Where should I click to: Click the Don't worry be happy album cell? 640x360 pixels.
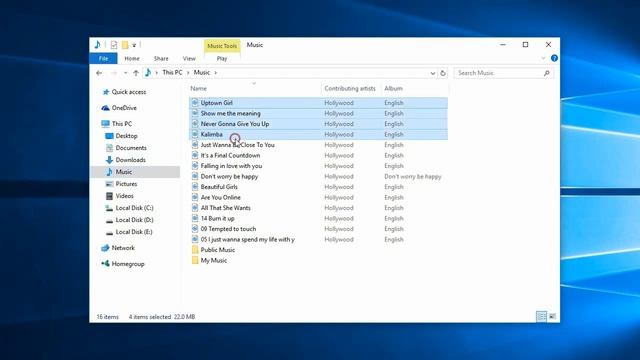click(x=413, y=177)
